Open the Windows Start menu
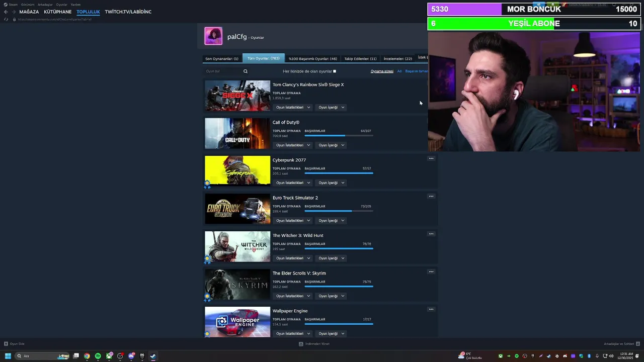 (8, 356)
